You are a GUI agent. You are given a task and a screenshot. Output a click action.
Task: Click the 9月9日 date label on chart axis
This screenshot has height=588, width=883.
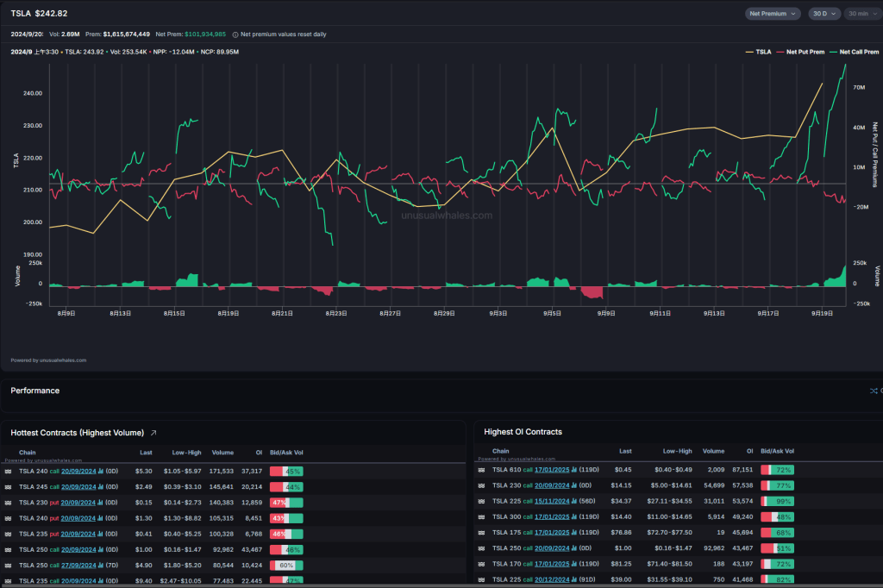click(605, 315)
